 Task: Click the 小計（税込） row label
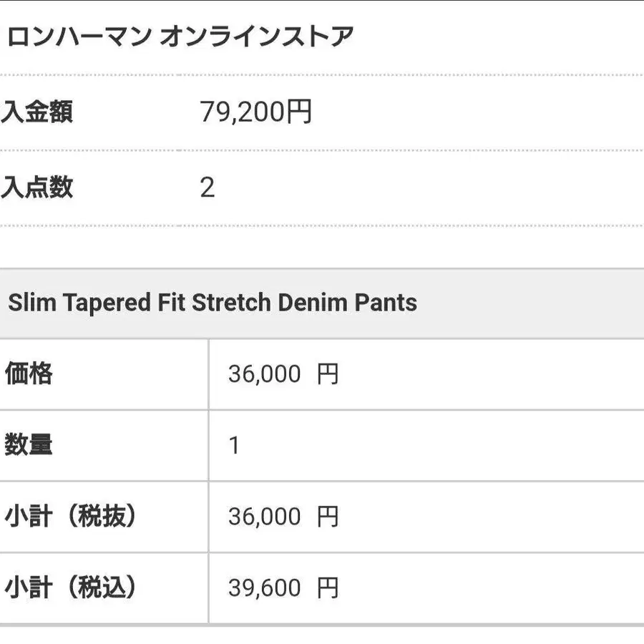coord(71,588)
